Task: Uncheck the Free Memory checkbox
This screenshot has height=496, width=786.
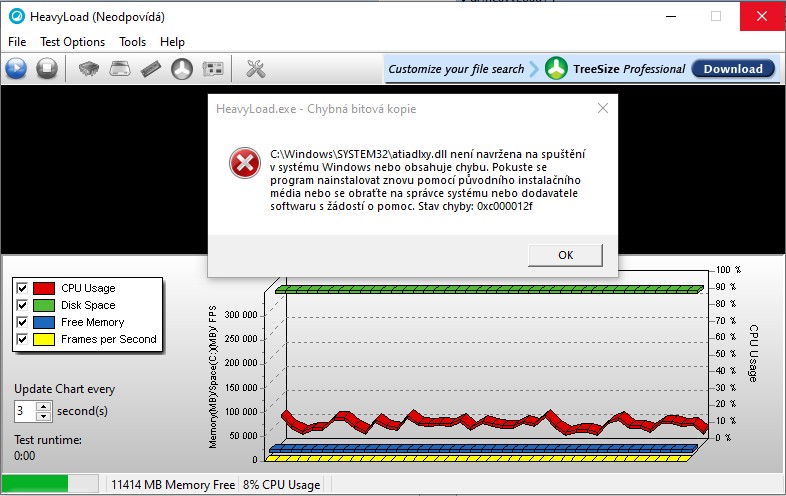Action: [x=22, y=322]
